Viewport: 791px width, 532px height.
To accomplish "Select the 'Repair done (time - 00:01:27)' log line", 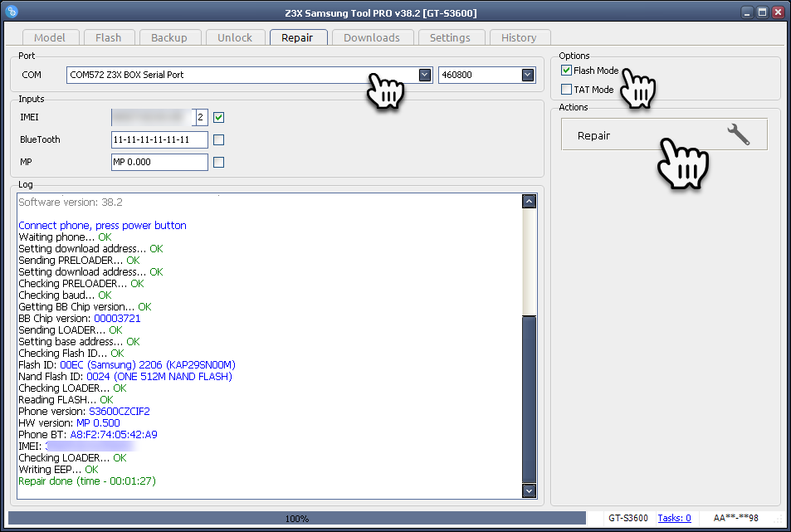I will (87, 481).
